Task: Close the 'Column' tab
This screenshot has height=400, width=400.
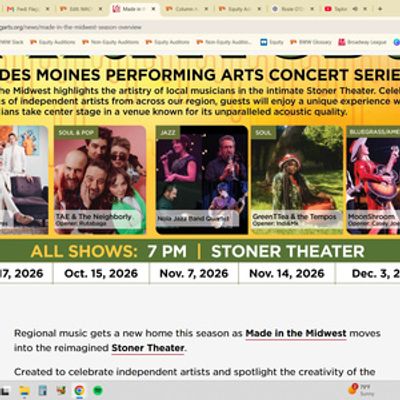Action: pyautogui.click(x=206, y=9)
